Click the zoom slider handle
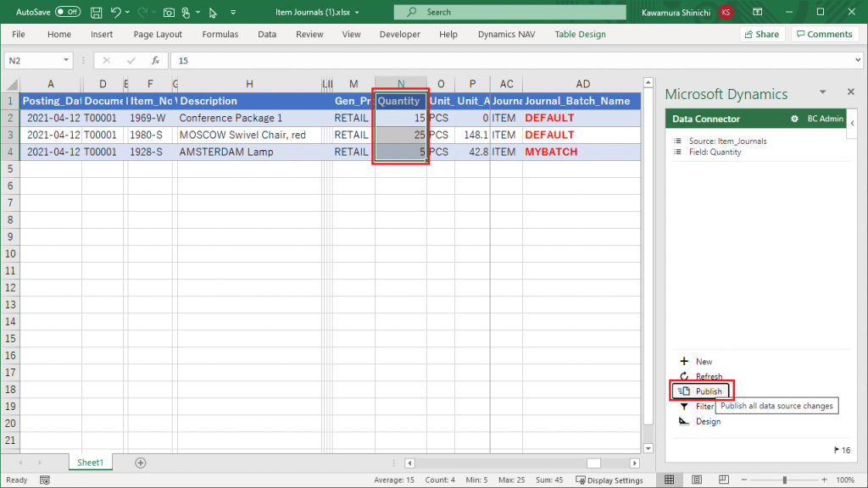 tap(784, 480)
